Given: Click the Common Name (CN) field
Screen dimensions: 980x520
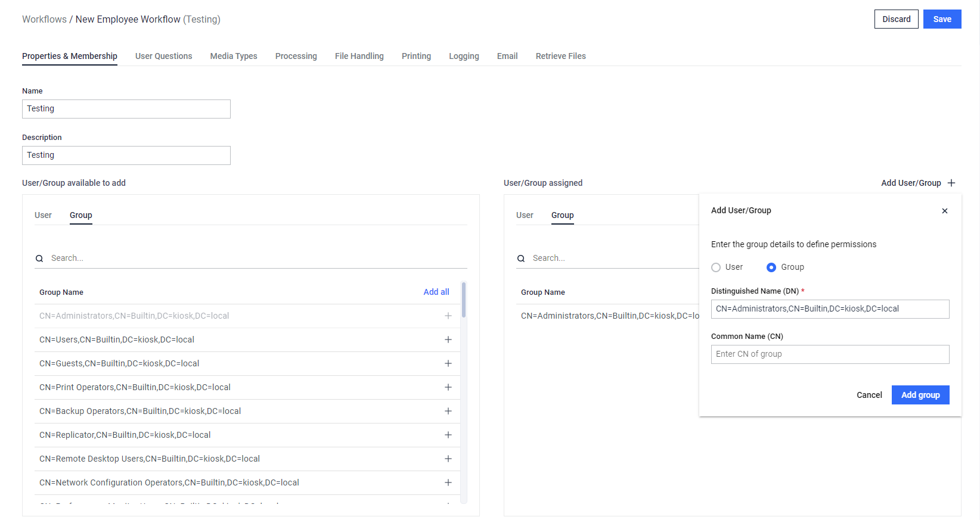Looking at the screenshot, I should click(830, 354).
